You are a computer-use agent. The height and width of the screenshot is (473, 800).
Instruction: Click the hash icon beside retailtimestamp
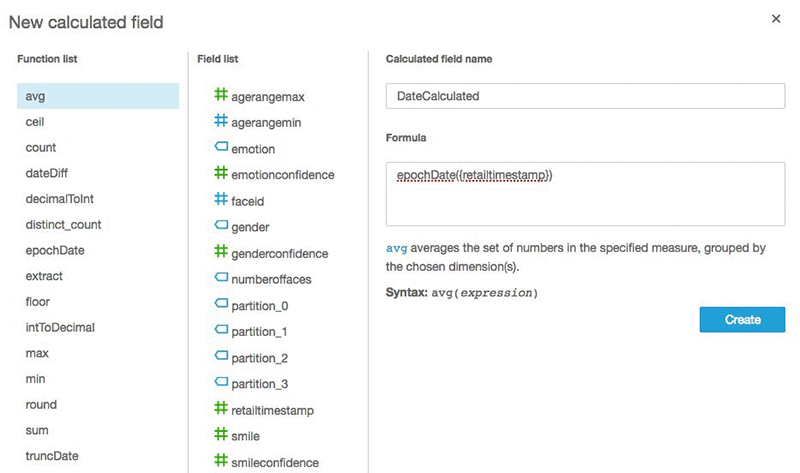tap(221, 410)
